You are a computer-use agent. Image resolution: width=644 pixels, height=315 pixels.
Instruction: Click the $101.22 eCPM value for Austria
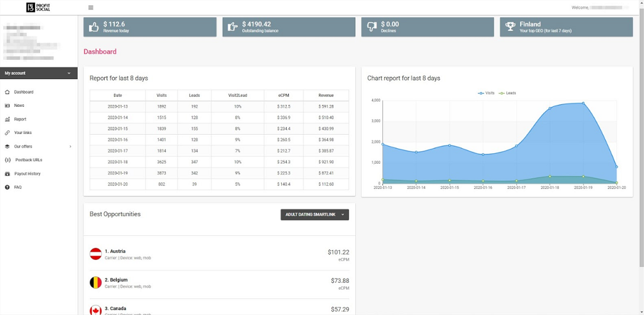pos(339,252)
